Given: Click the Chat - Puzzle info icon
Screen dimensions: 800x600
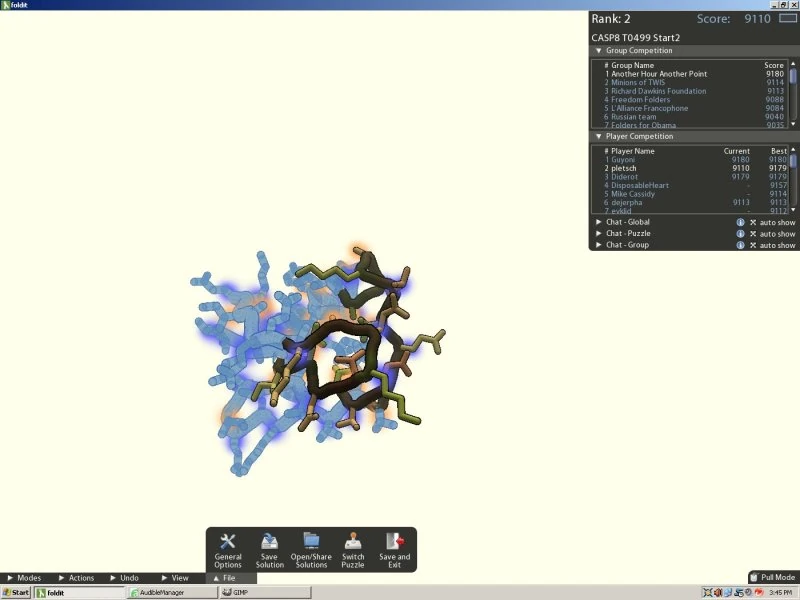Looking at the screenshot, I should pyautogui.click(x=740, y=234).
